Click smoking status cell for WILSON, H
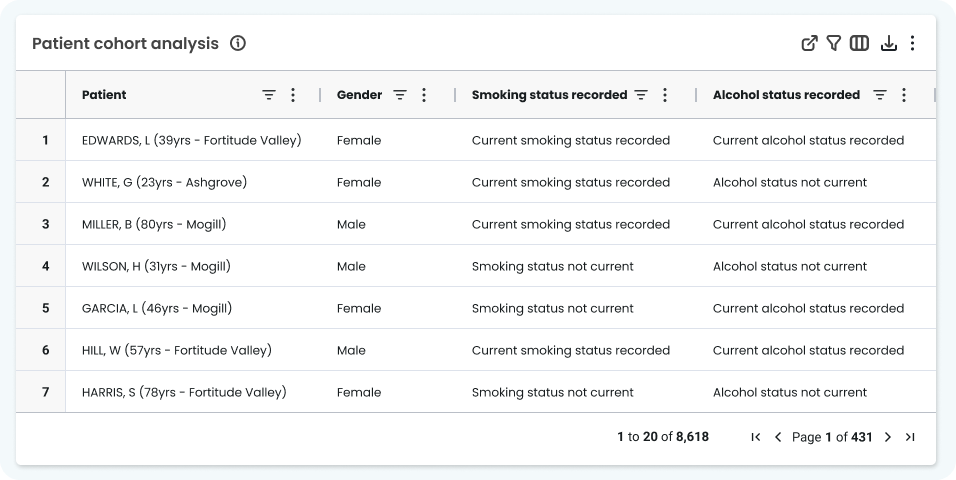 click(552, 267)
